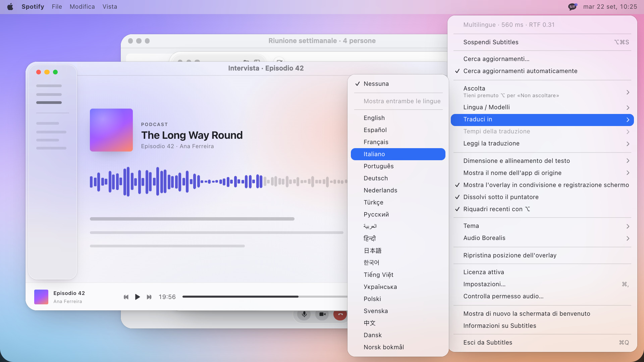644x362 pixels.
Task: Click the podcast cover art thumbnail
Action: tap(111, 130)
